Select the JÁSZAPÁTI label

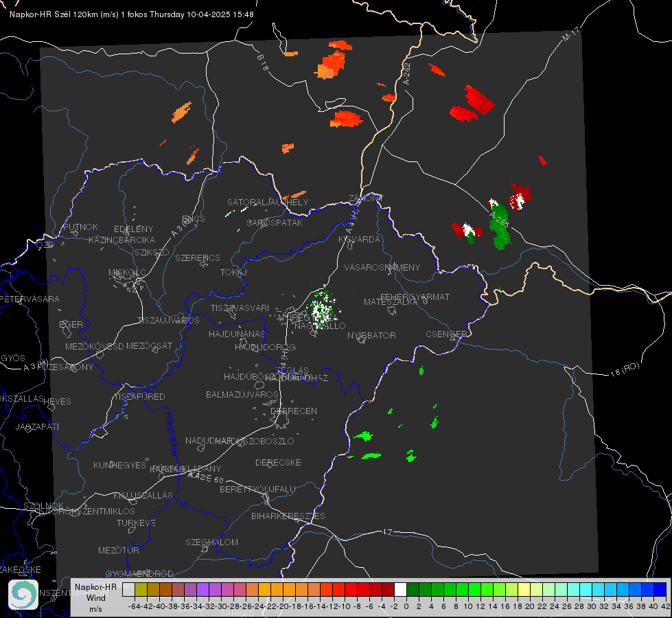point(37,426)
